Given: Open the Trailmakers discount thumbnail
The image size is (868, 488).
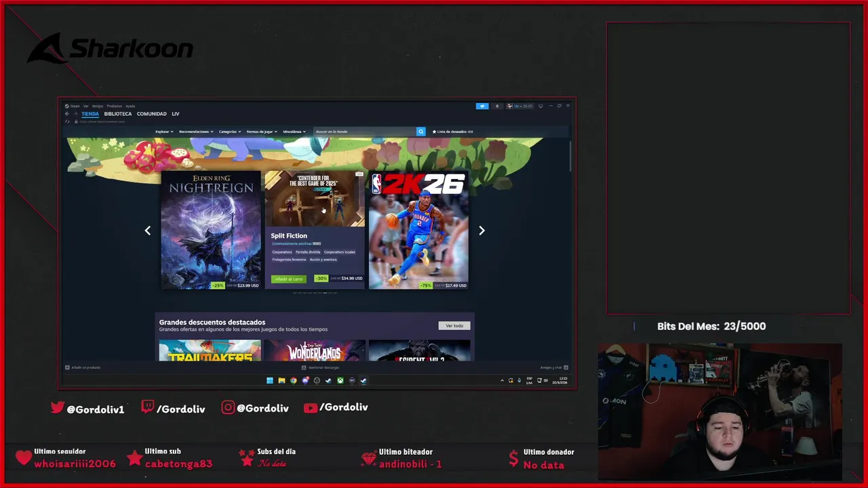Looking at the screenshot, I should click(x=210, y=350).
